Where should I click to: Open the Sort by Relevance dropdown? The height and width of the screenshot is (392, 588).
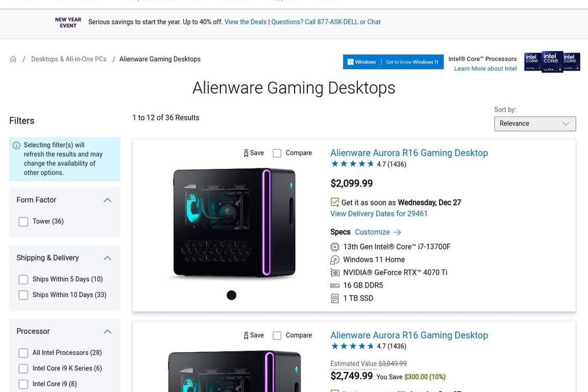[534, 124]
